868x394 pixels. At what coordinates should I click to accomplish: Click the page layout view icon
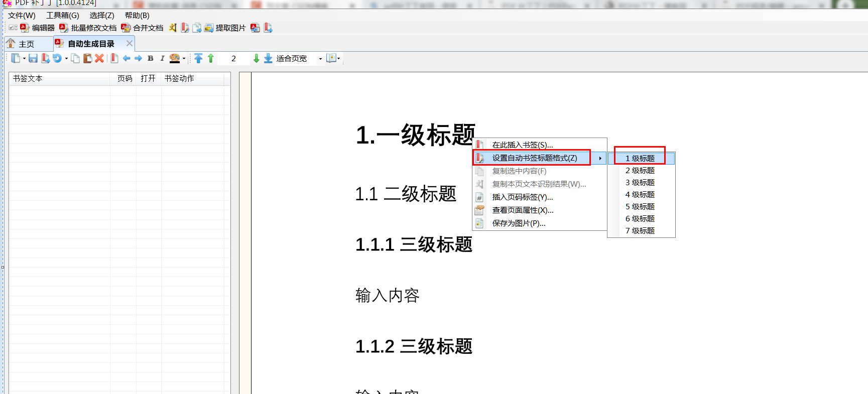331,58
